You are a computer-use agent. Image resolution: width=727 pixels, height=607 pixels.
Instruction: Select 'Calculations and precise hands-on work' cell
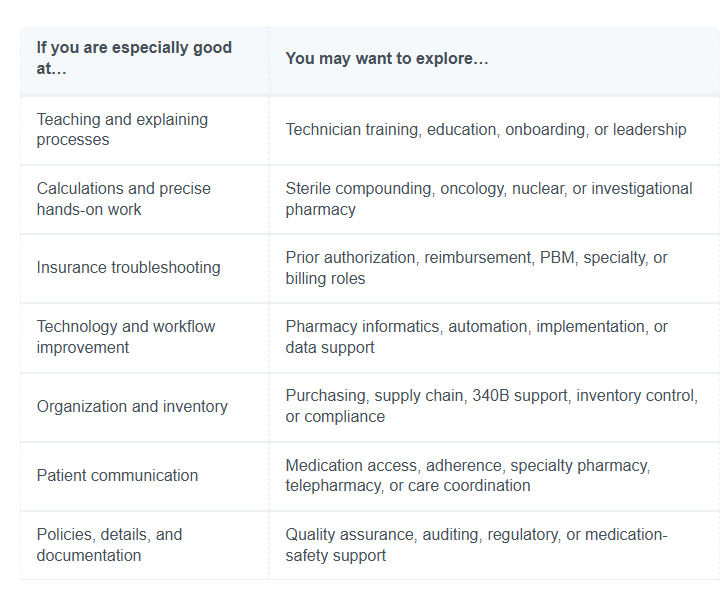point(144,199)
